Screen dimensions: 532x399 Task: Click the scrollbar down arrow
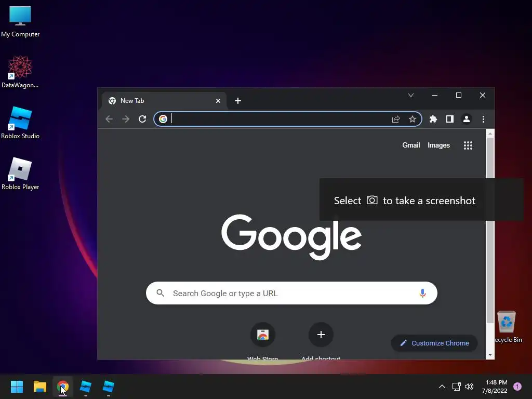point(490,355)
